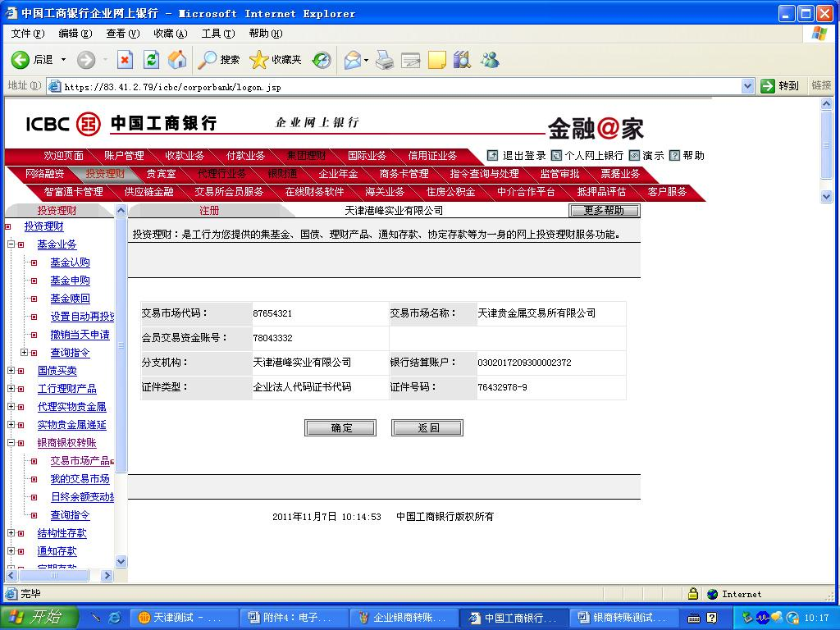Open the History clock icon
840x630 pixels.
click(322, 59)
